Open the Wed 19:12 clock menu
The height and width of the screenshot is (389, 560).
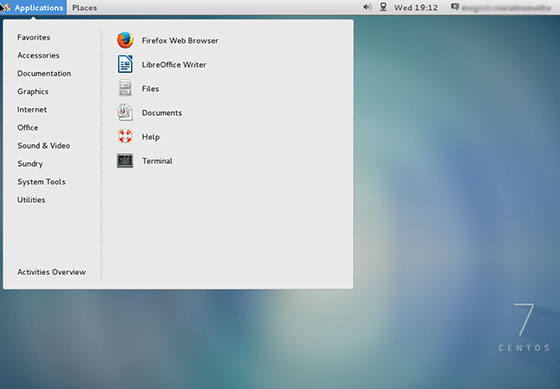[x=416, y=8]
